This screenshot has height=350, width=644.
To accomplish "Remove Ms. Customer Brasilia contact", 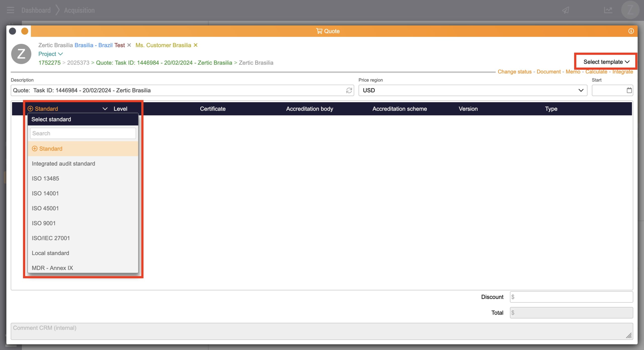I will [195, 45].
